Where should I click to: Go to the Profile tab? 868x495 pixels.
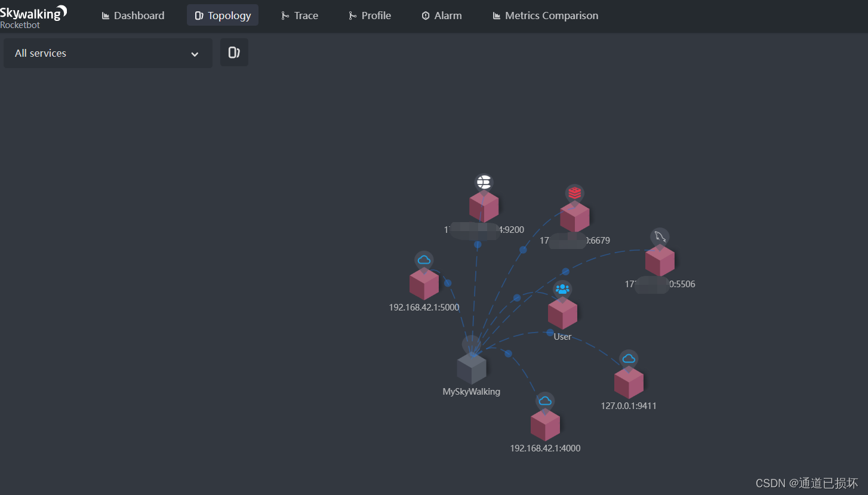pyautogui.click(x=370, y=16)
